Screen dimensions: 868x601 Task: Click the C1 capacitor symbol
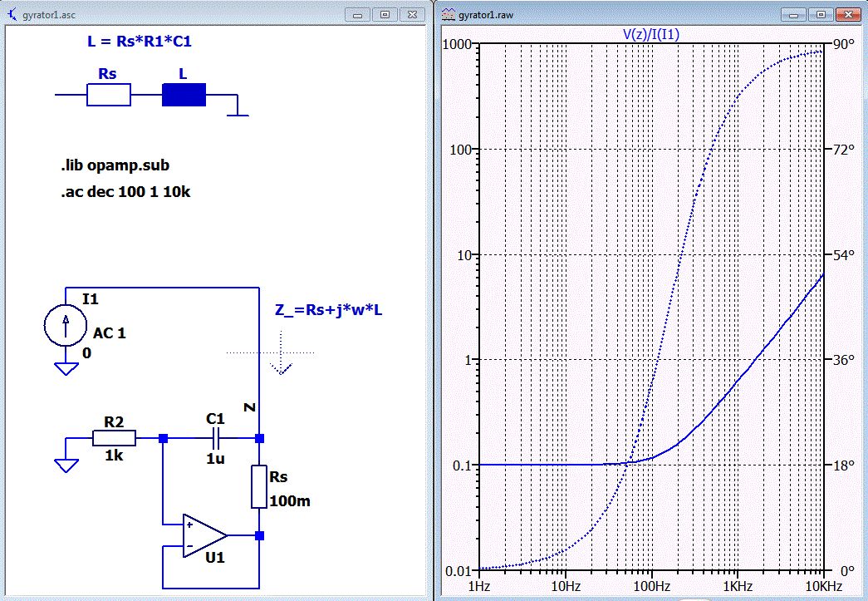[216, 438]
